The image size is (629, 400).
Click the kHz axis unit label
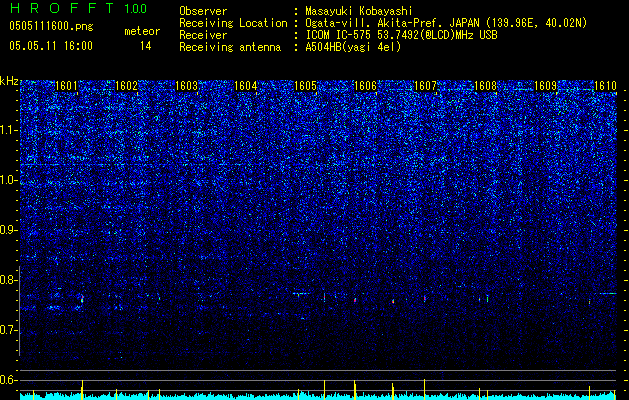click(x=9, y=81)
